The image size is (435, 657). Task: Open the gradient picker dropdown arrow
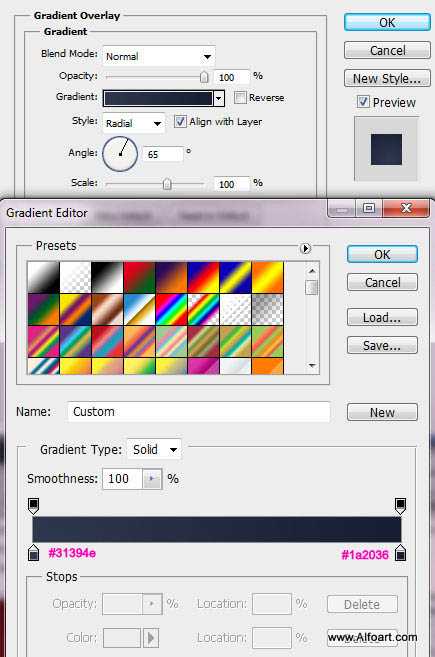(219, 98)
